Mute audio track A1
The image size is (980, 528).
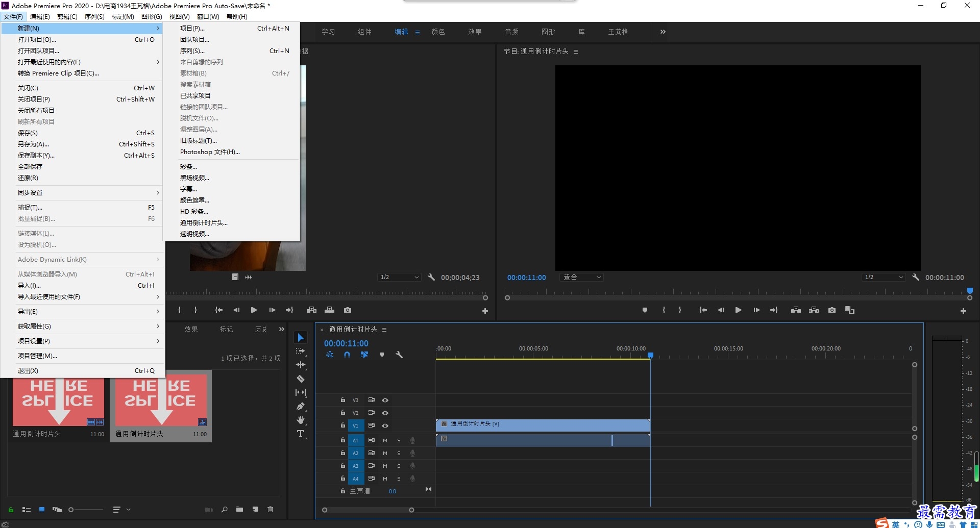[385, 440]
